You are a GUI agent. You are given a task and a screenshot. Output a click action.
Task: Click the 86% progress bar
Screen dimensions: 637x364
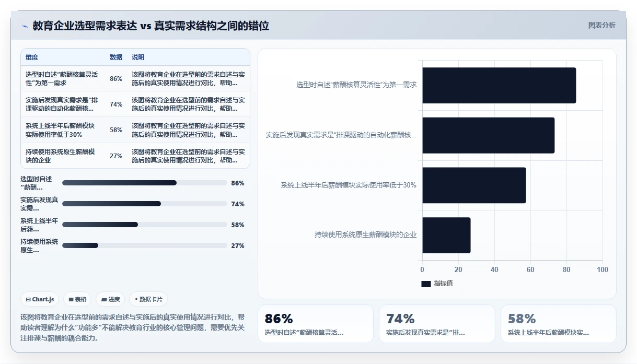point(145,183)
